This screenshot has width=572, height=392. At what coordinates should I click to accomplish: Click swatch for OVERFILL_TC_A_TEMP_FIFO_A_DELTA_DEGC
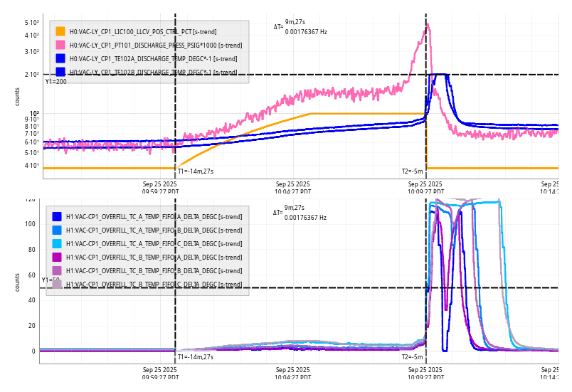(57, 216)
